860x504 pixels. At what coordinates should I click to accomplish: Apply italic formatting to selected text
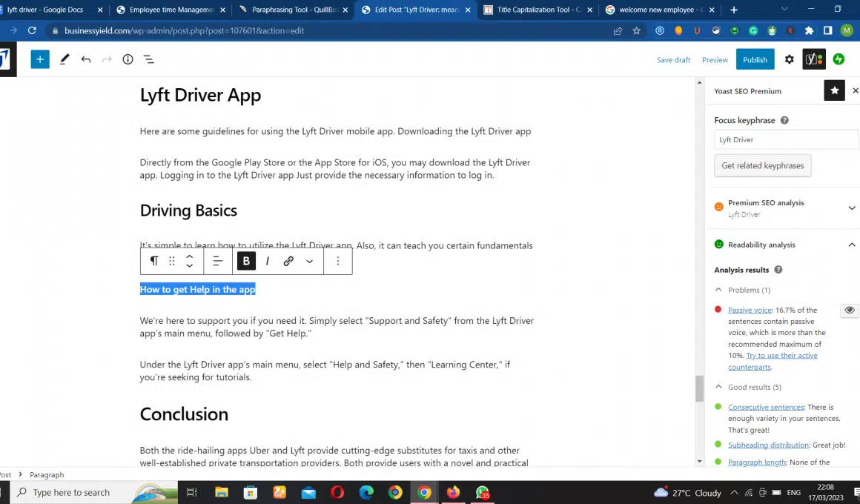267,261
